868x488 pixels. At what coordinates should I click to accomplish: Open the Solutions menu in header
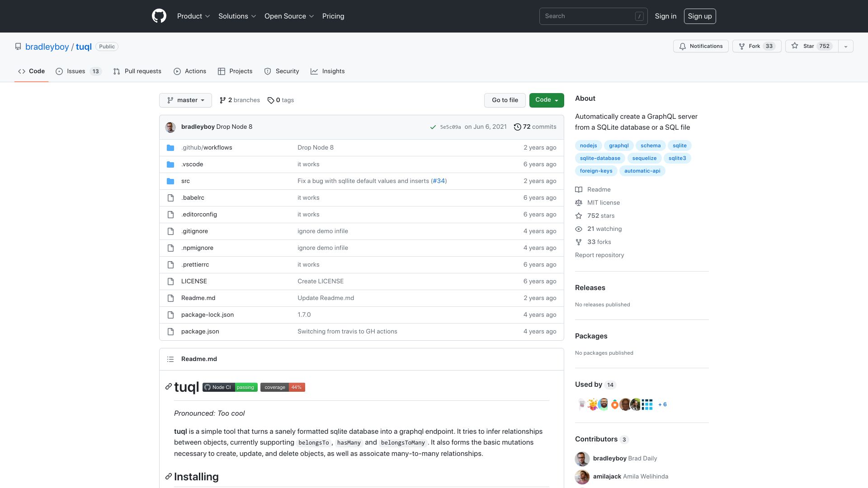tap(237, 16)
